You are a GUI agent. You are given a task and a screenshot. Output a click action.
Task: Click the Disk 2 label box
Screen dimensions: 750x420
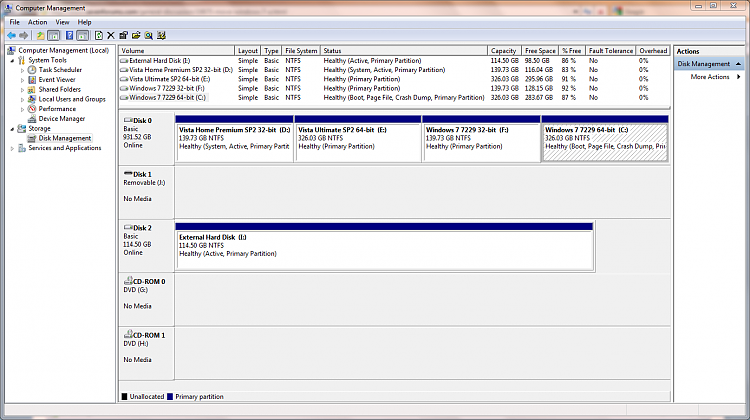pyautogui.click(x=146, y=246)
